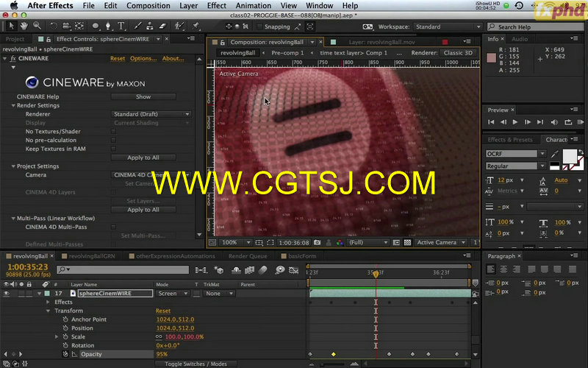Image resolution: width=588 pixels, height=368 pixels.
Task: Open the show channel RGB icon
Action: pos(340,243)
